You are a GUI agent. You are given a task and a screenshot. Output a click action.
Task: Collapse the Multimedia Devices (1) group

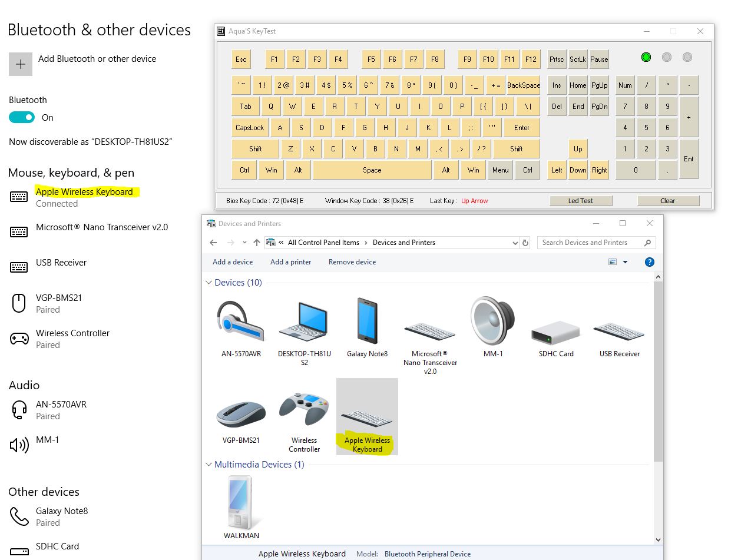[209, 465]
